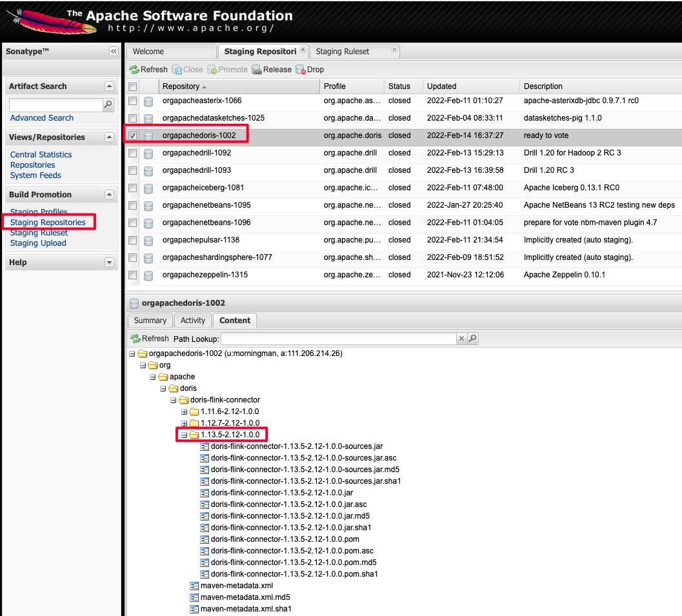682x616 pixels.
Task: Refresh the Content tree view
Action: (150, 339)
